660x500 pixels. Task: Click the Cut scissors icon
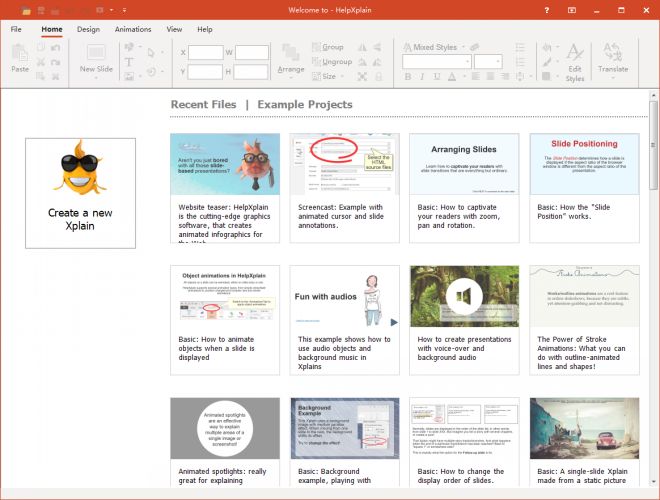40,62
